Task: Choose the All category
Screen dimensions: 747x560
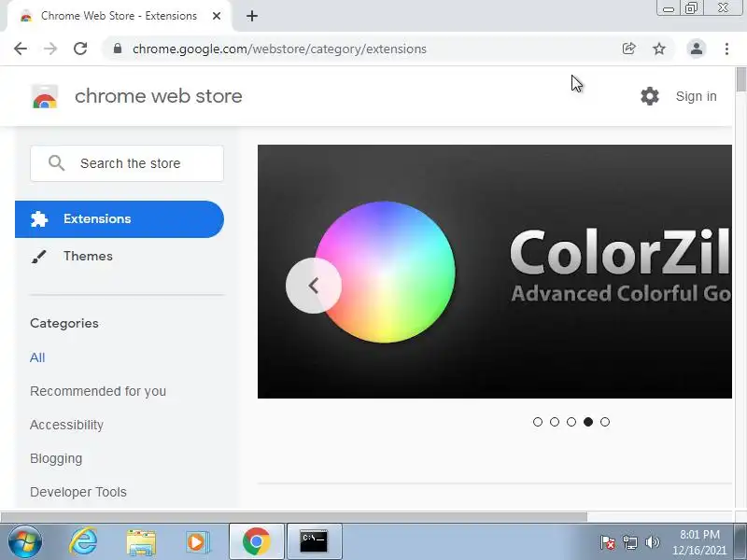Action: (37, 357)
